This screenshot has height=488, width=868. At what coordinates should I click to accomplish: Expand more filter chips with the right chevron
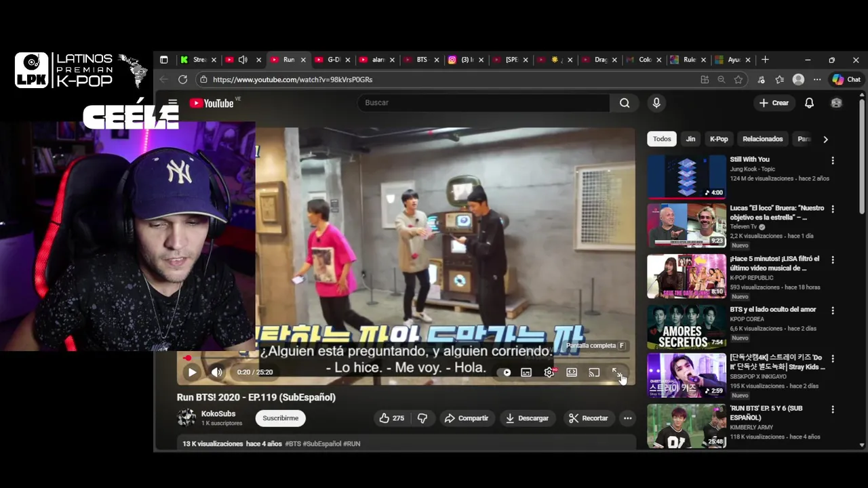point(825,140)
